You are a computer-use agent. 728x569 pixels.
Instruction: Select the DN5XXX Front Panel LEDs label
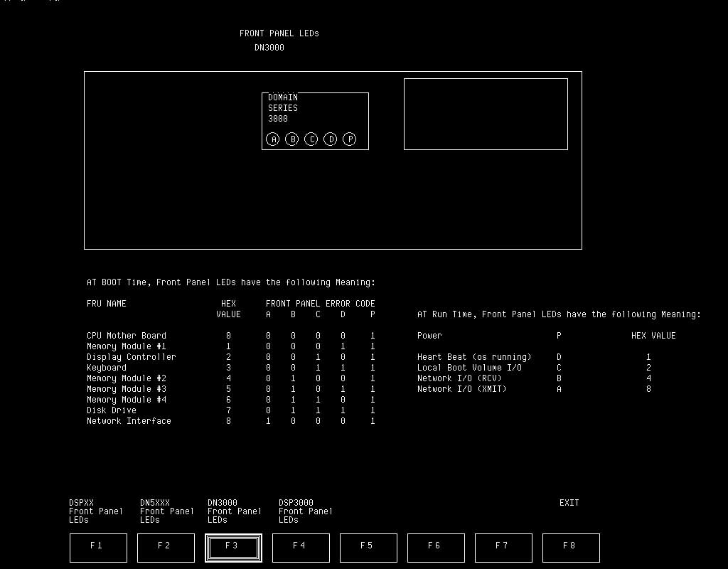(x=166, y=511)
